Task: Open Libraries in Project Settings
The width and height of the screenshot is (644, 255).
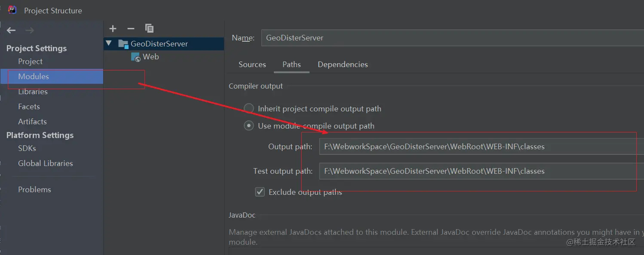Action: (33, 92)
